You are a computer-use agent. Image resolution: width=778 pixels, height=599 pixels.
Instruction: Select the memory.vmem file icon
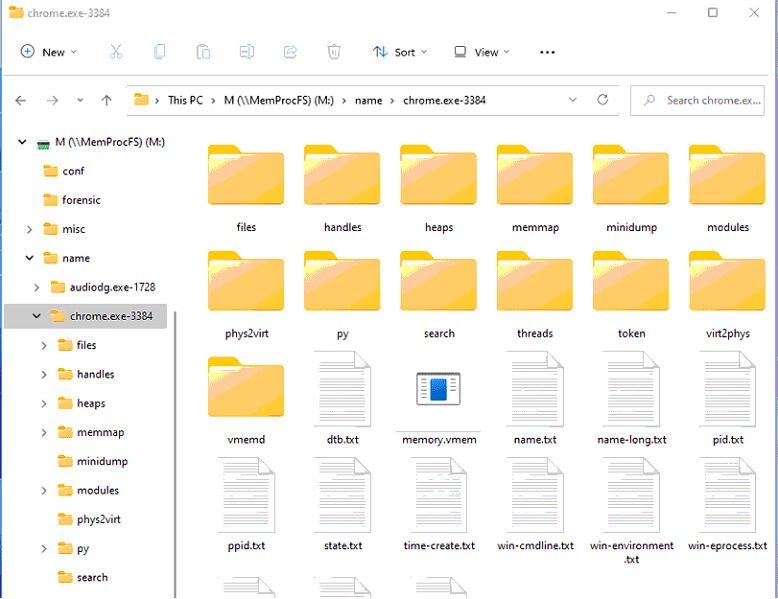point(438,391)
